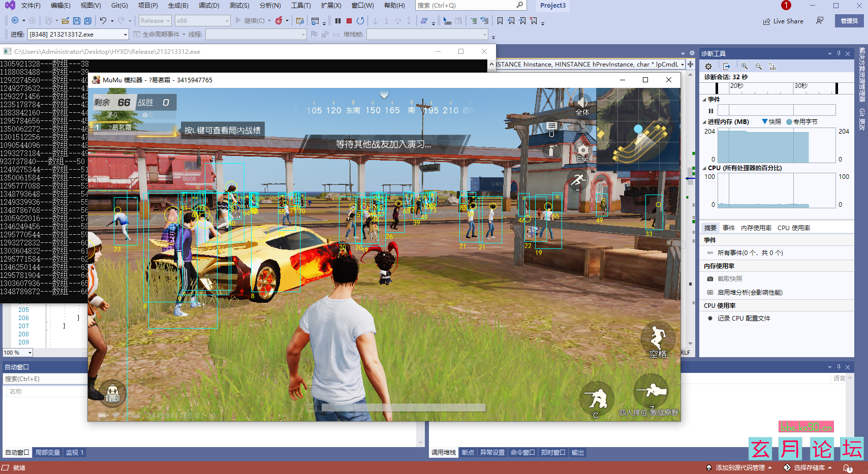Screen dimensions: 868x474
Task: Switch to the 内存使用率 tab
Action: pos(756,228)
